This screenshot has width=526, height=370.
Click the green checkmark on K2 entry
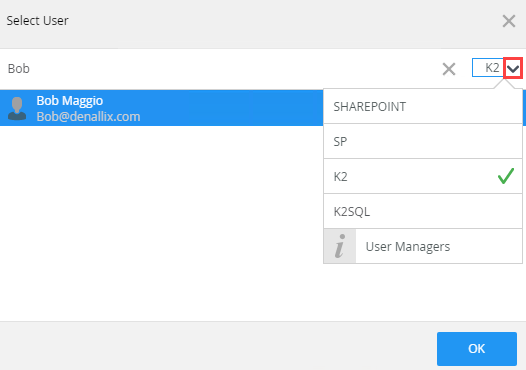pos(506,176)
